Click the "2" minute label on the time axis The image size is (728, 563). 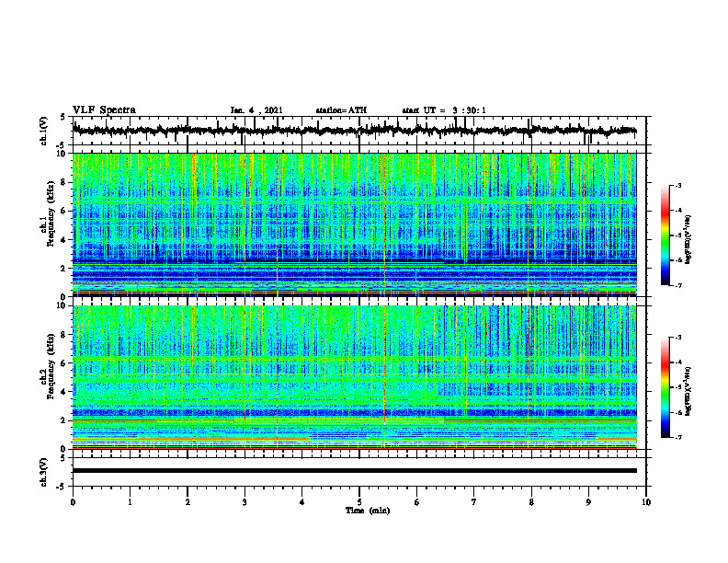188,502
